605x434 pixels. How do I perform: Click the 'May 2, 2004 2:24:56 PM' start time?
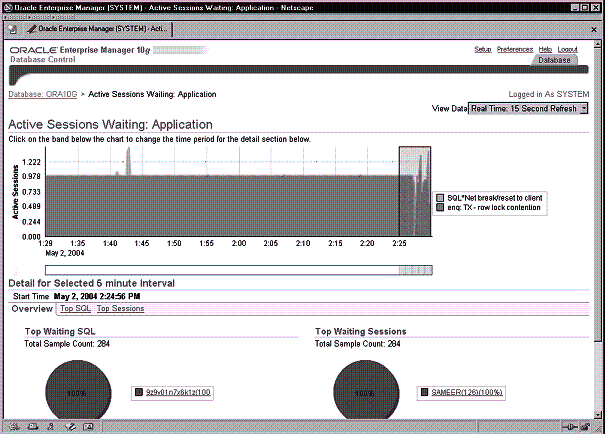click(97, 296)
